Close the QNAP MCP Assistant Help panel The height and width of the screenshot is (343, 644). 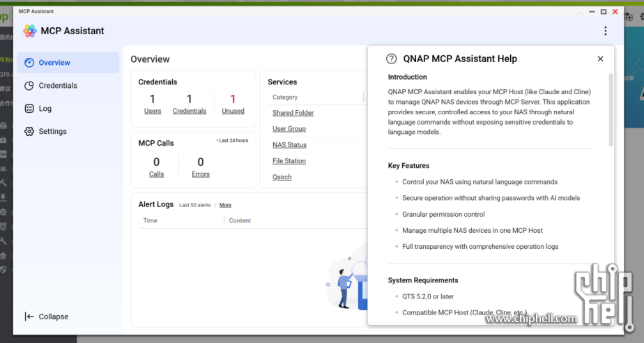click(601, 59)
